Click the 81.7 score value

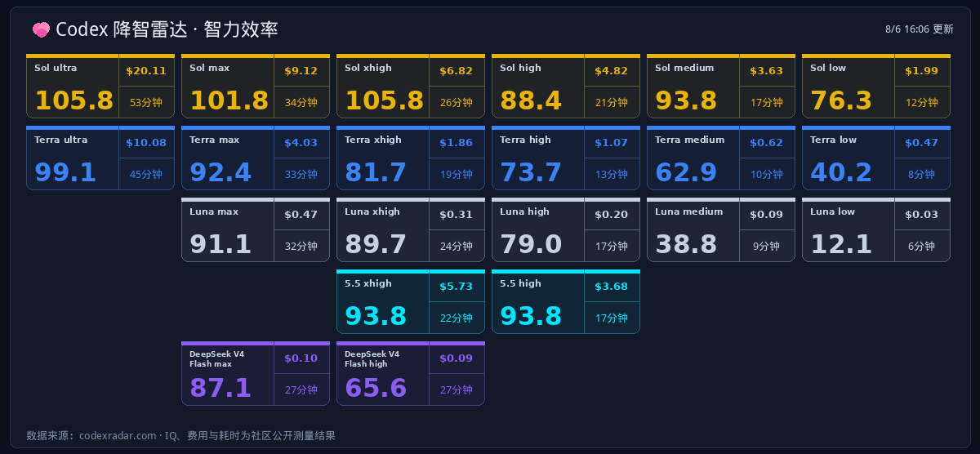376,172
